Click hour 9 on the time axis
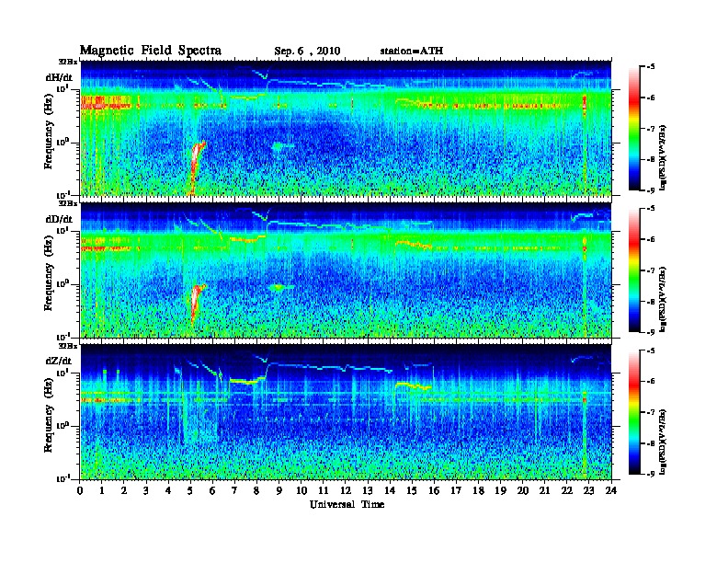Screen dimensions: 728x563 [279, 490]
